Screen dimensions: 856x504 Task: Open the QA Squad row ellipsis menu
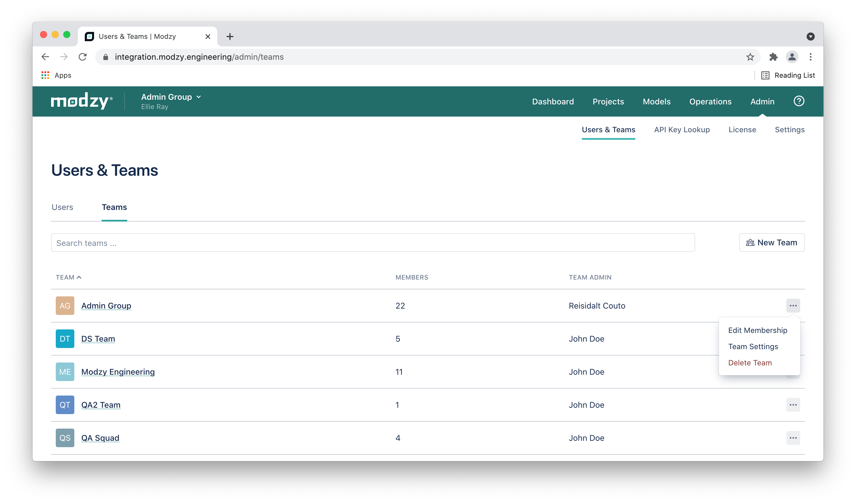[793, 438]
